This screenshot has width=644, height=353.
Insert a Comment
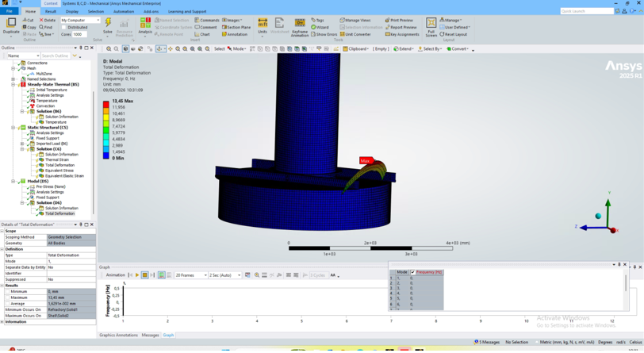click(205, 27)
